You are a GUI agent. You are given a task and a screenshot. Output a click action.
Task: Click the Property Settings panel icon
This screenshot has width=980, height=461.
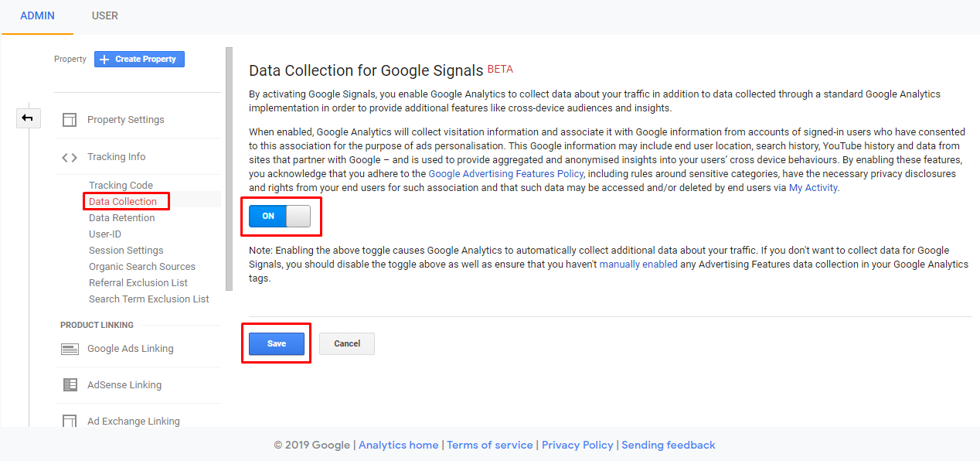(x=70, y=120)
